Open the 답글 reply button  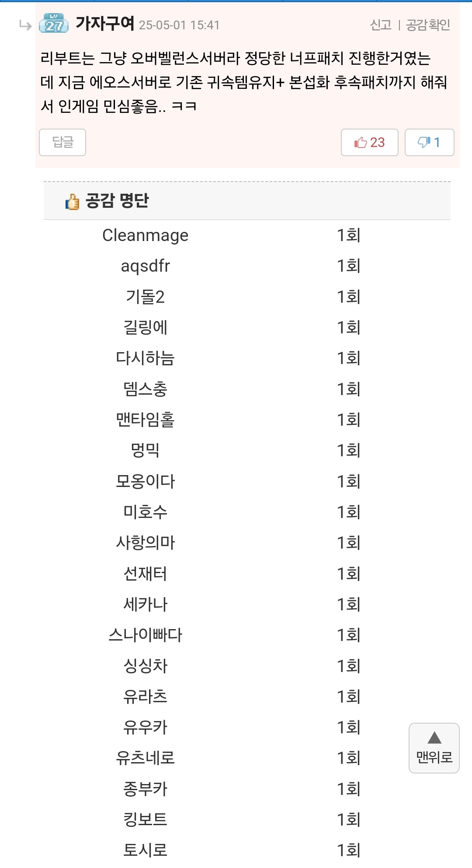click(62, 142)
